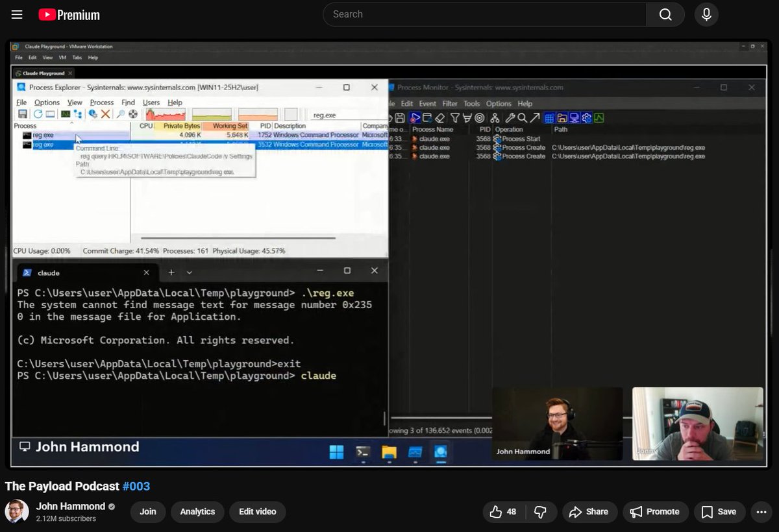Open VM menu in VMware Workstation
Viewport: 779px width, 532px height.
click(x=62, y=58)
